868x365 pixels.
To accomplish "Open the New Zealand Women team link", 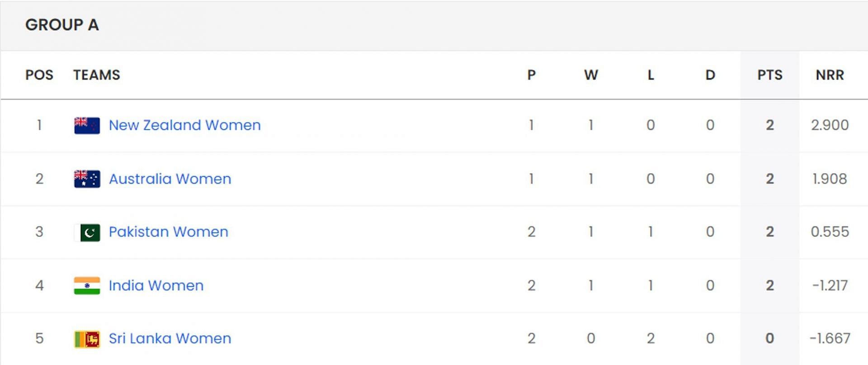I will click(x=184, y=125).
